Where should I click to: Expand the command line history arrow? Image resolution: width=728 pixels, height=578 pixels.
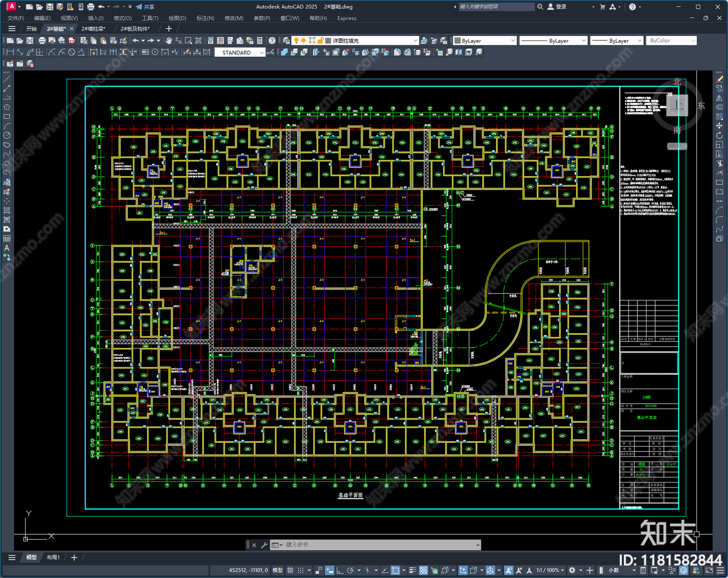tap(478, 545)
